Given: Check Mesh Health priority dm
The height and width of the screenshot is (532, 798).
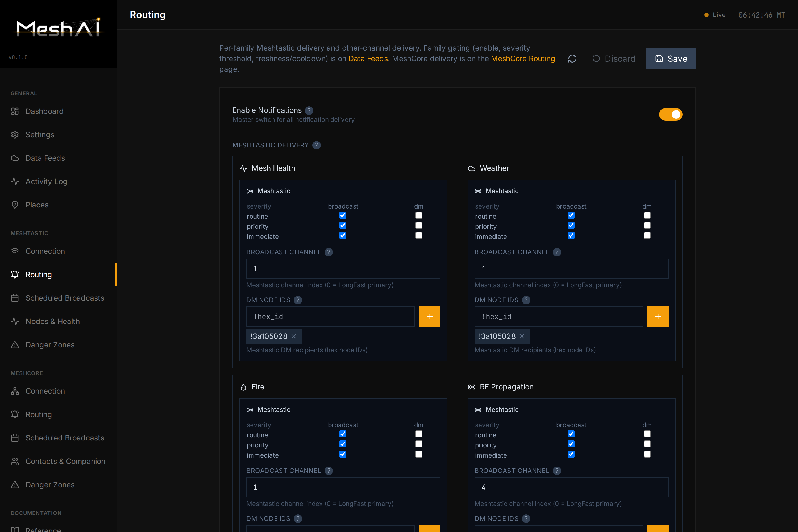Looking at the screenshot, I should tap(419, 226).
